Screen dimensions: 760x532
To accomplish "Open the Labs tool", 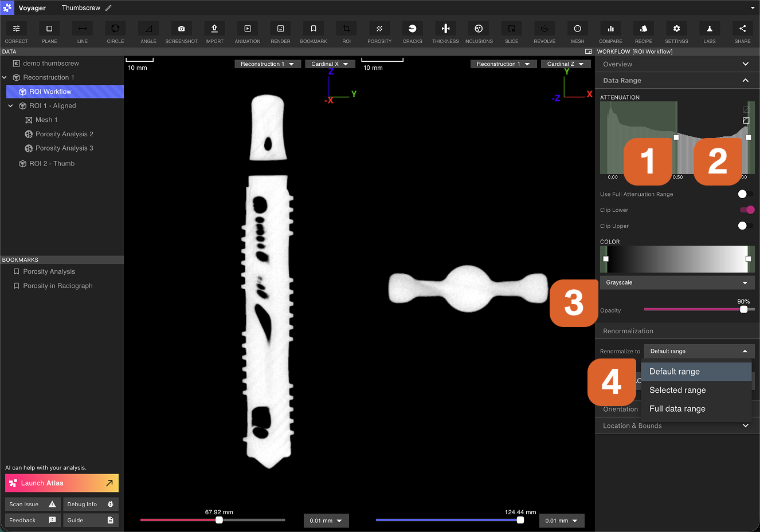I will pos(710,33).
